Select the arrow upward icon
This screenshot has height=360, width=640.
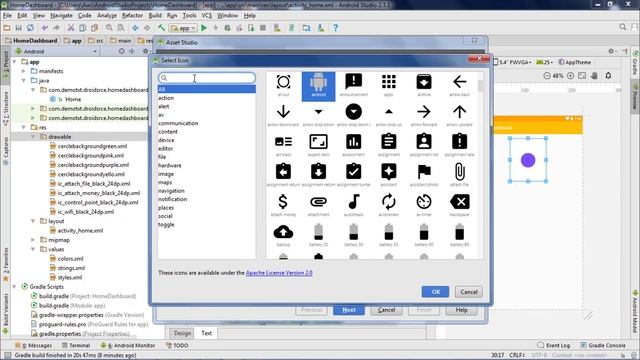[459, 116]
